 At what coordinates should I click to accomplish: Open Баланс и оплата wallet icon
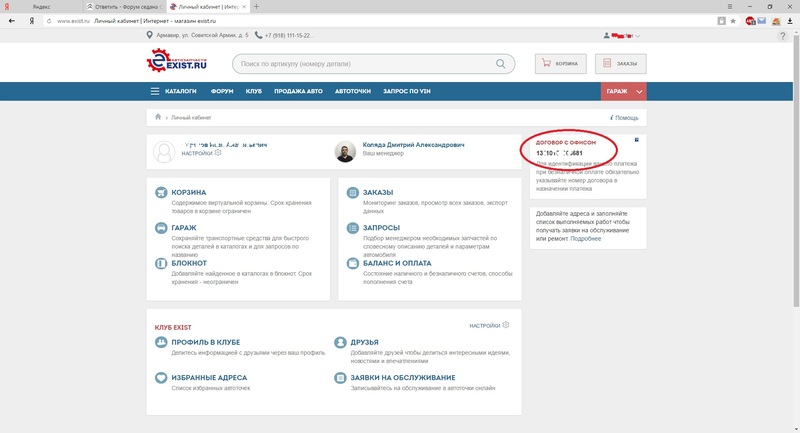(x=353, y=263)
